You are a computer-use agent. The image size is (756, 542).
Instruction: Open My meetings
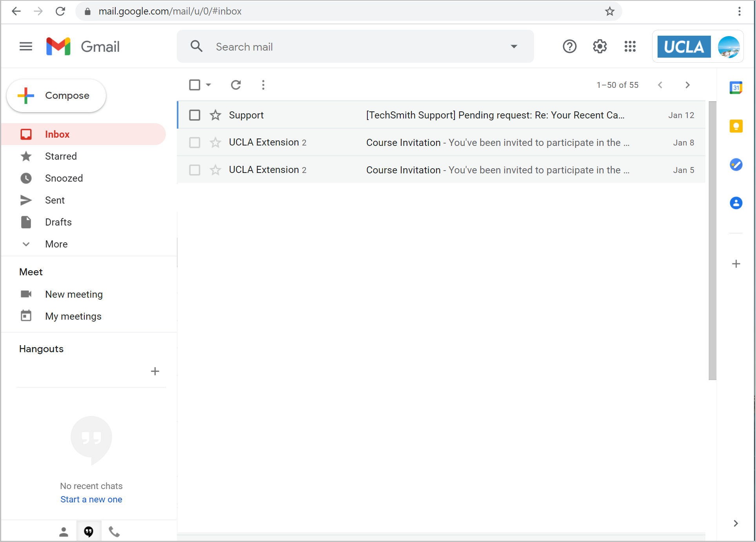coord(73,316)
